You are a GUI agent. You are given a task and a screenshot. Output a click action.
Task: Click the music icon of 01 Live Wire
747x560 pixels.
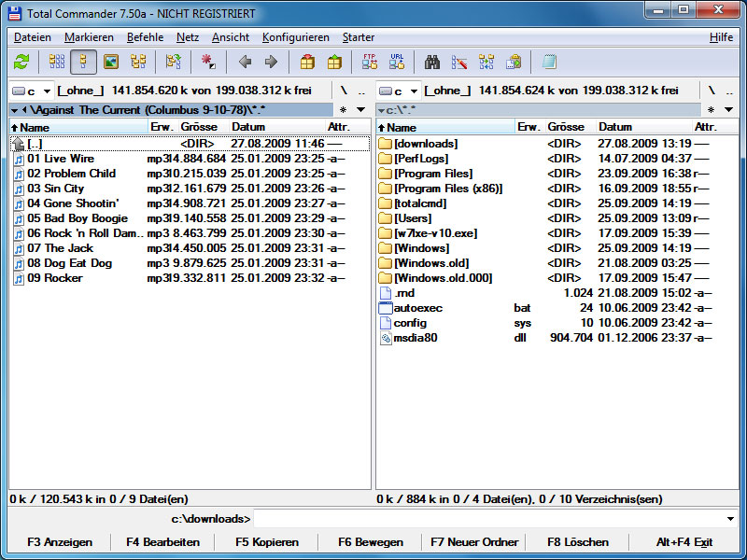pyautogui.click(x=19, y=159)
